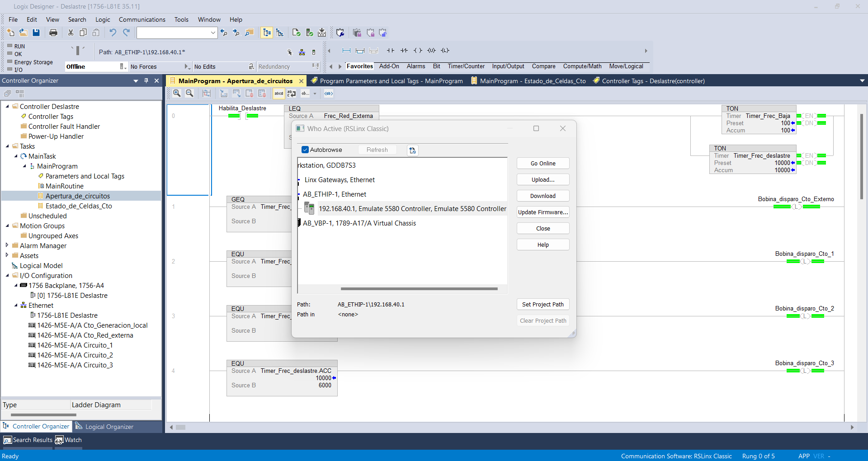
Task: Insert an Output Unlatch (OTU) coil
Action: 431,51
